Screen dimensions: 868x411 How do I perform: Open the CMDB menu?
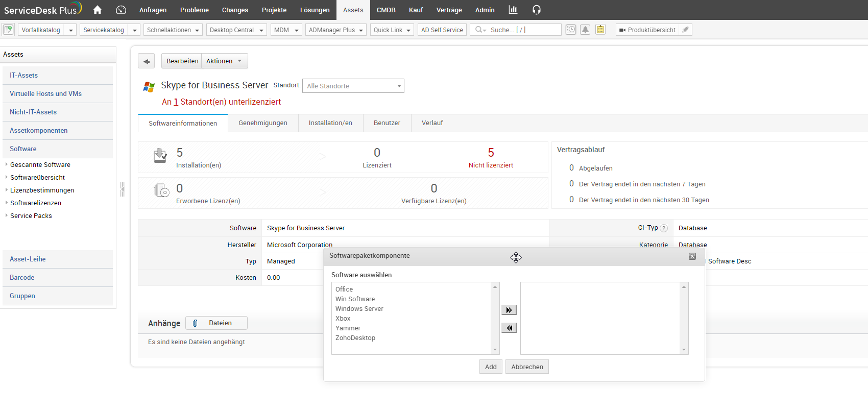[x=386, y=10]
